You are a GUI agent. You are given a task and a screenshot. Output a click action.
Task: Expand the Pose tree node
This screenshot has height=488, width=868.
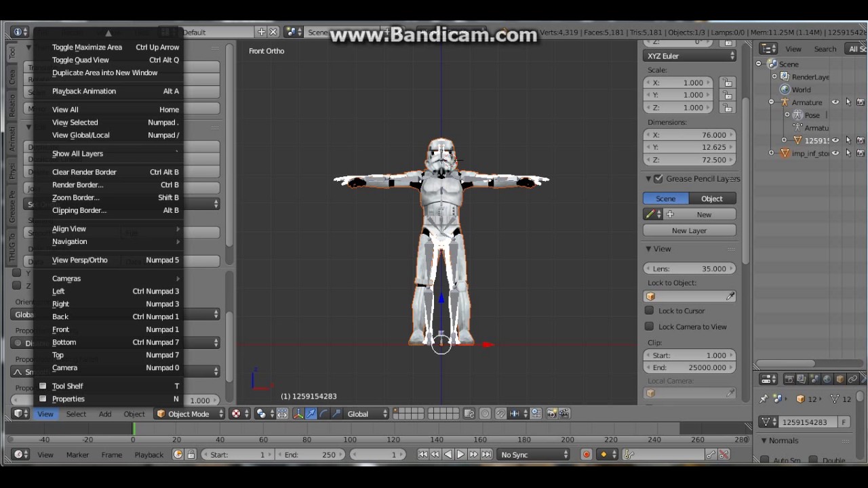pos(787,115)
